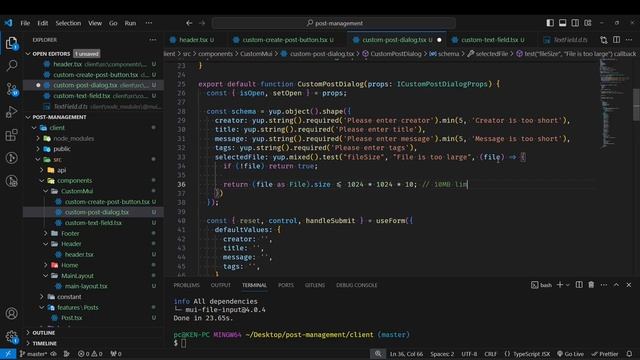The image size is (640, 360).
Task: Toggle the secondary side bar layout icon
Action: [575, 23]
